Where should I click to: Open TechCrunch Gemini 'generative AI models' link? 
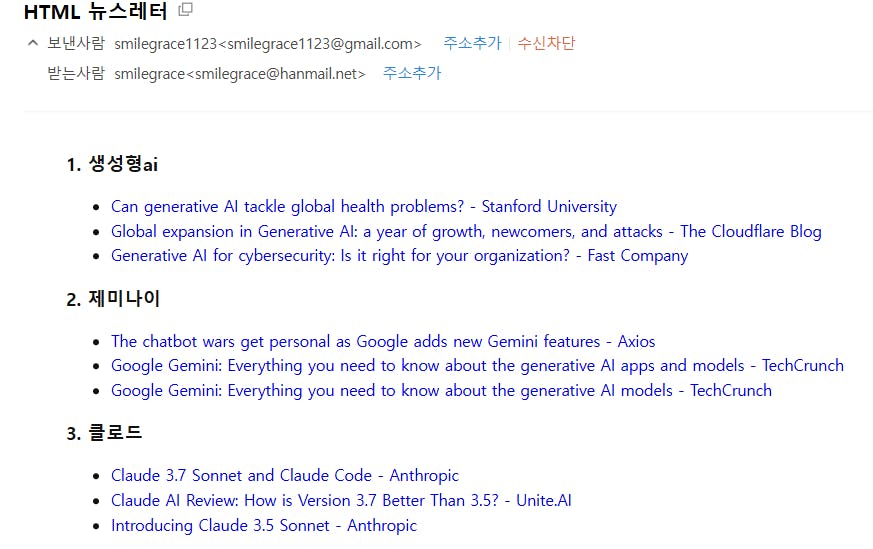(x=441, y=391)
